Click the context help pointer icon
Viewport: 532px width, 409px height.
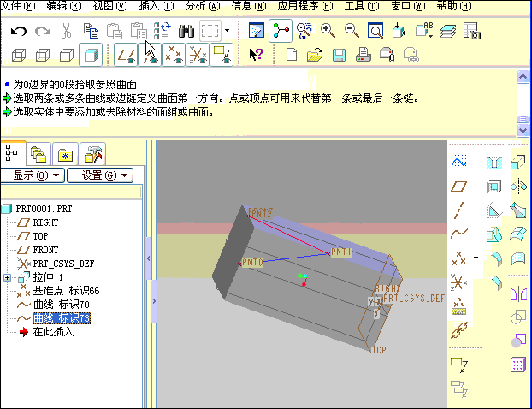coord(256,55)
